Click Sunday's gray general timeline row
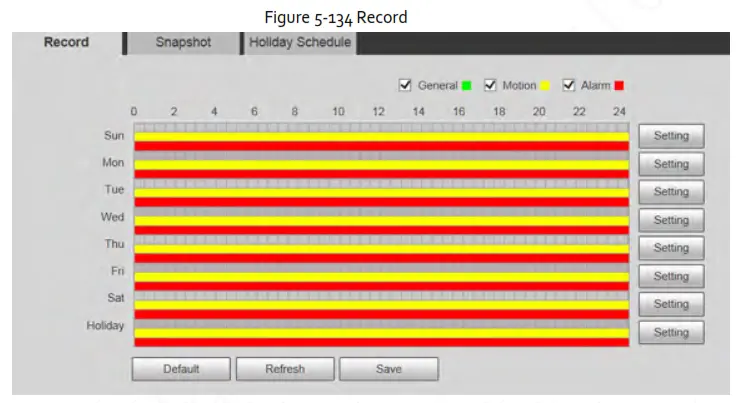This screenshot has height=403, width=736. pyautogui.click(x=382, y=128)
